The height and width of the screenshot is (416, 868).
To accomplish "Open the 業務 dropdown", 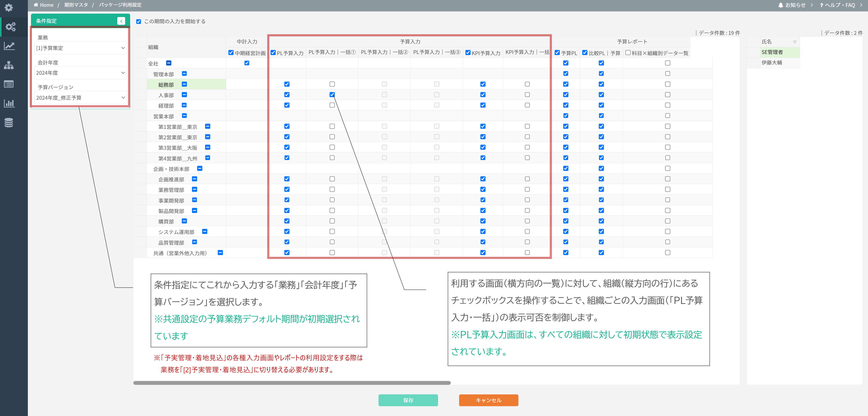I will [80, 48].
